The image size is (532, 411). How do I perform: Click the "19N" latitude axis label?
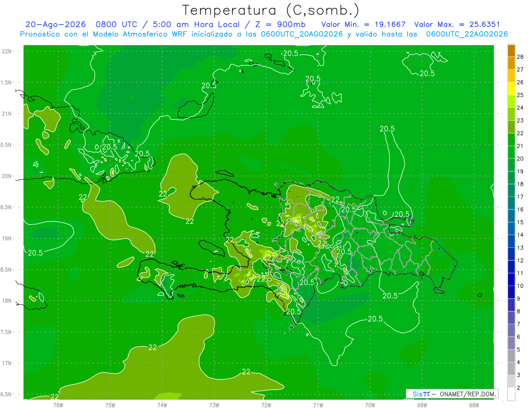[7, 239]
